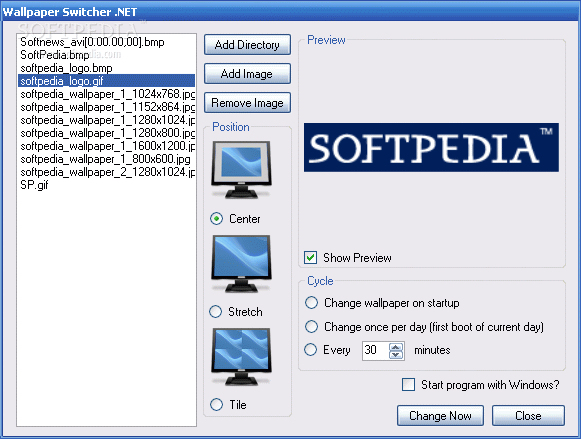The width and height of the screenshot is (581, 439).
Task: Uncheck the Show Preview checkbox
Action: 310,257
